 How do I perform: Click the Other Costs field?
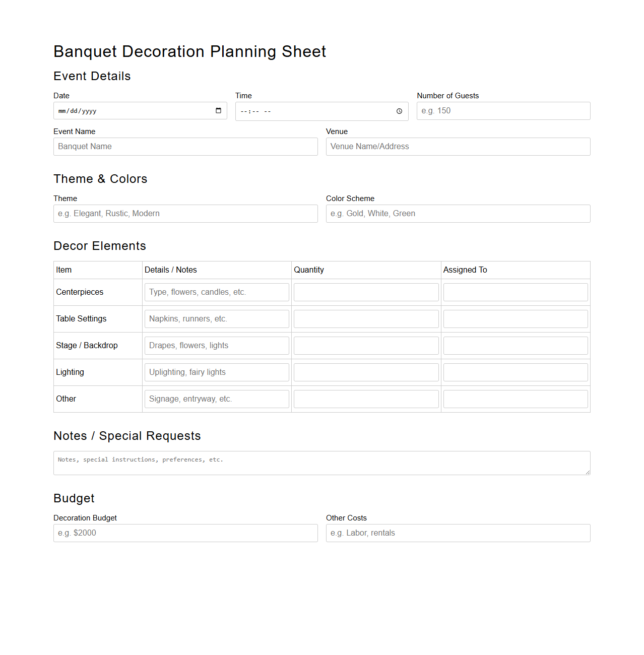click(458, 533)
